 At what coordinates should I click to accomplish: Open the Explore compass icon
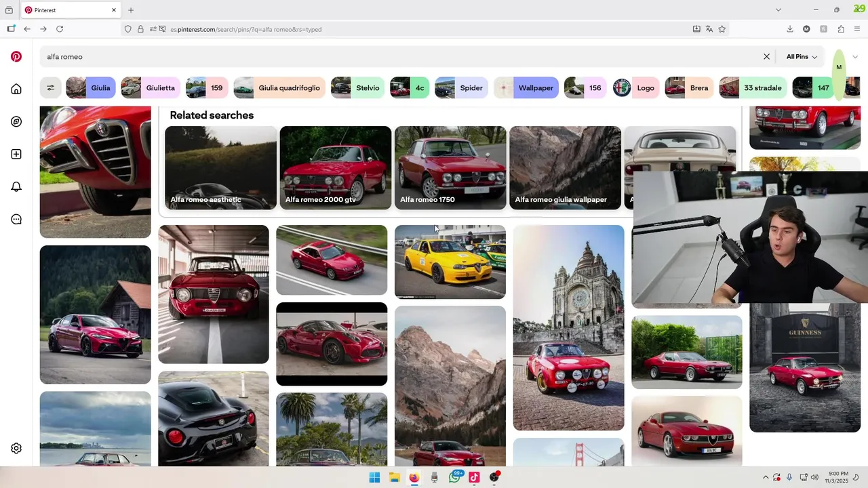coord(16,121)
